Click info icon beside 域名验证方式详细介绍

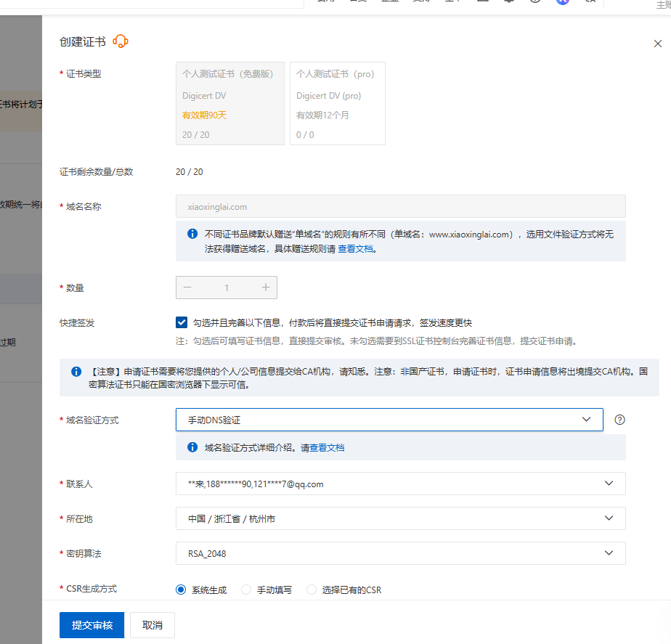192,447
